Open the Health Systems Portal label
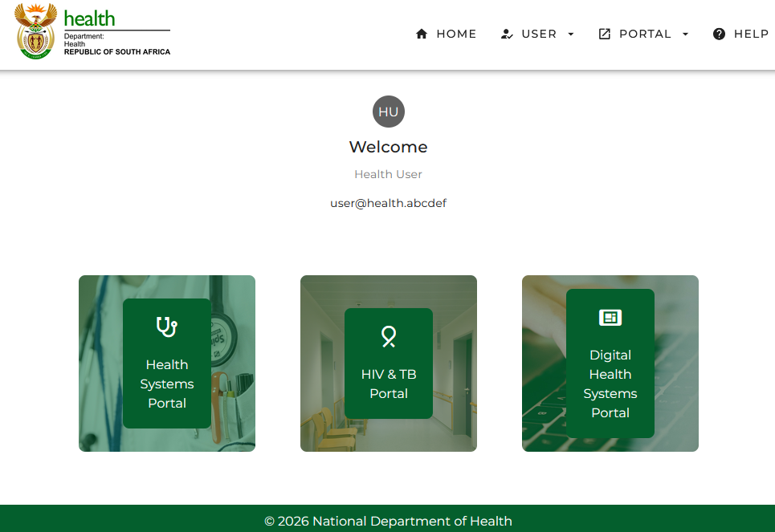 pyautogui.click(x=167, y=384)
